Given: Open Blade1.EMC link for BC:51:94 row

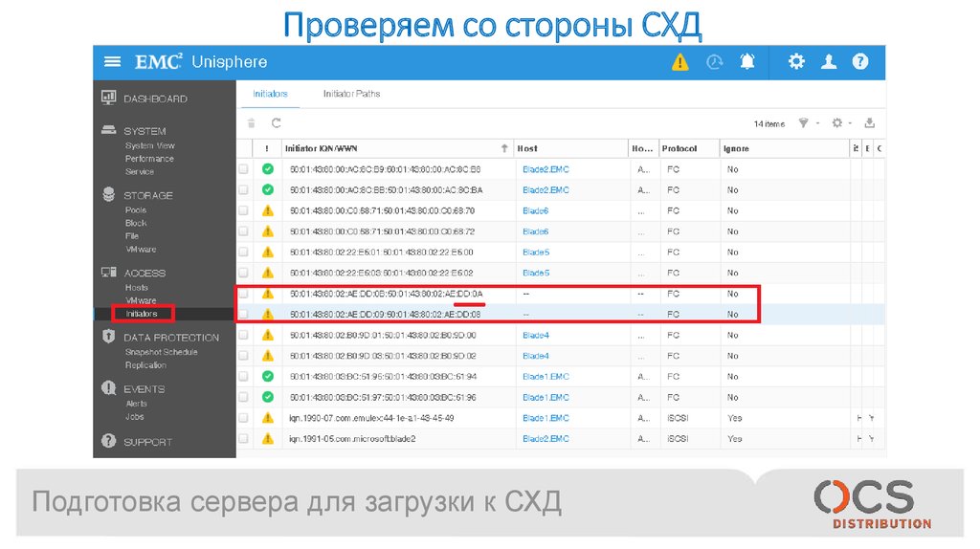Looking at the screenshot, I should (x=546, y=376).
